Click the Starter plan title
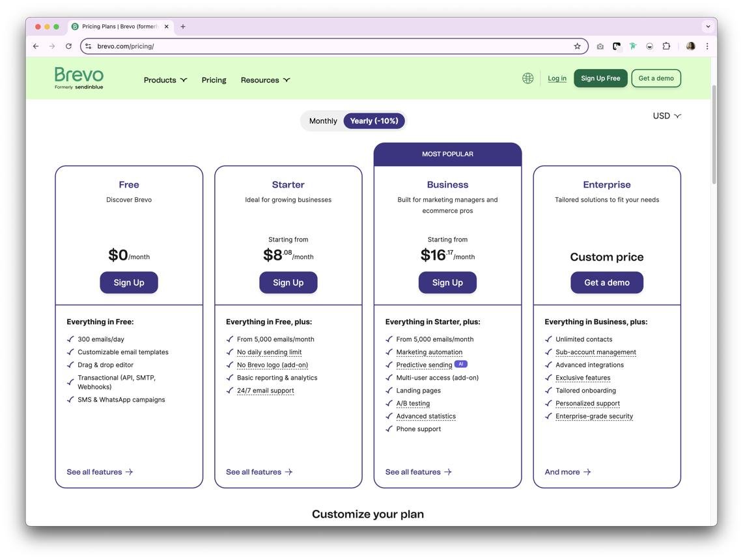743x560 pixels. click(288, 184)
